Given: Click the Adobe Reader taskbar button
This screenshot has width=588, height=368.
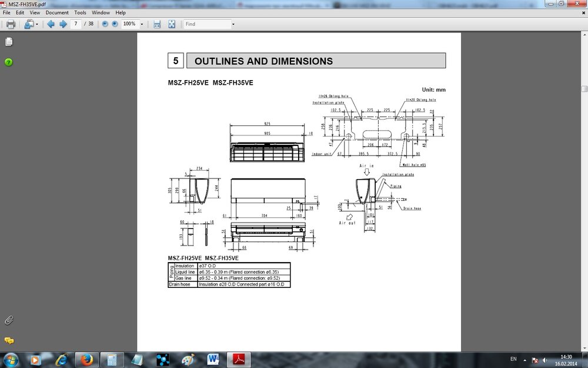Looking at the screenshot, I should [239, 360].
